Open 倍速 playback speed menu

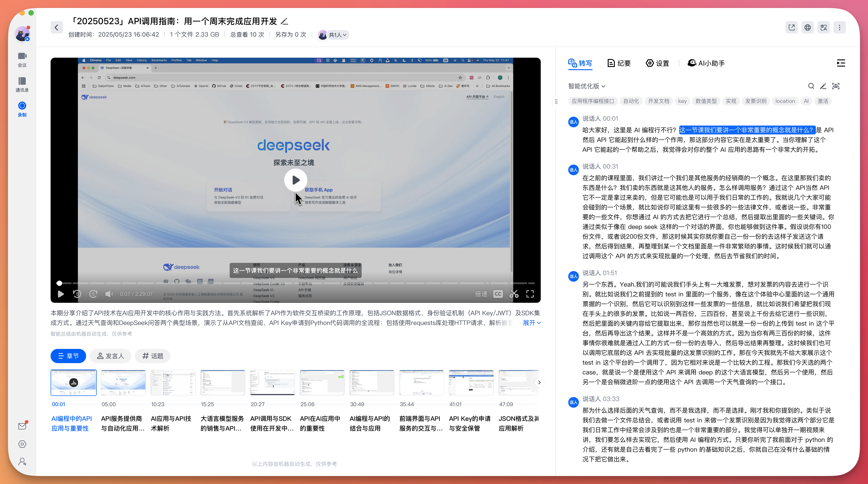[x=481, y=294]
